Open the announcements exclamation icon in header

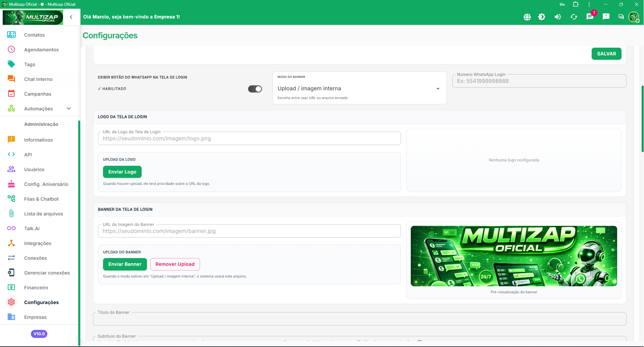tap(606, 17)
